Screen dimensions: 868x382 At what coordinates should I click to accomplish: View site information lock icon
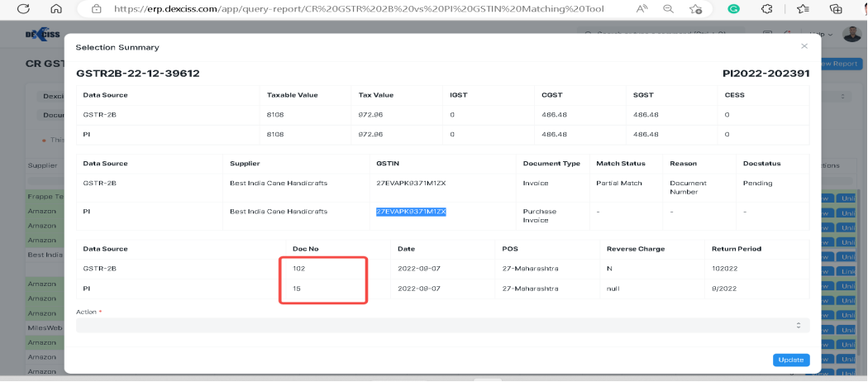pyautogui.click(x=97, y=8)
